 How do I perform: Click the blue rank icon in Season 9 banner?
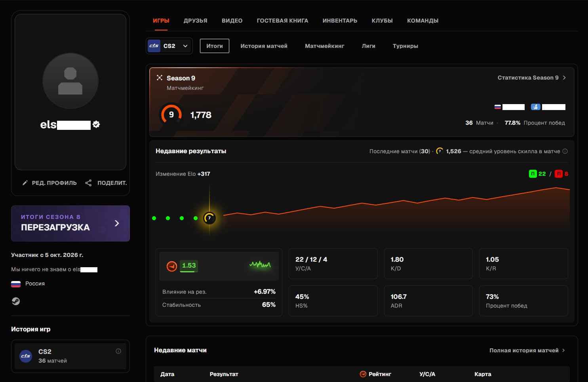click(535, 107)
